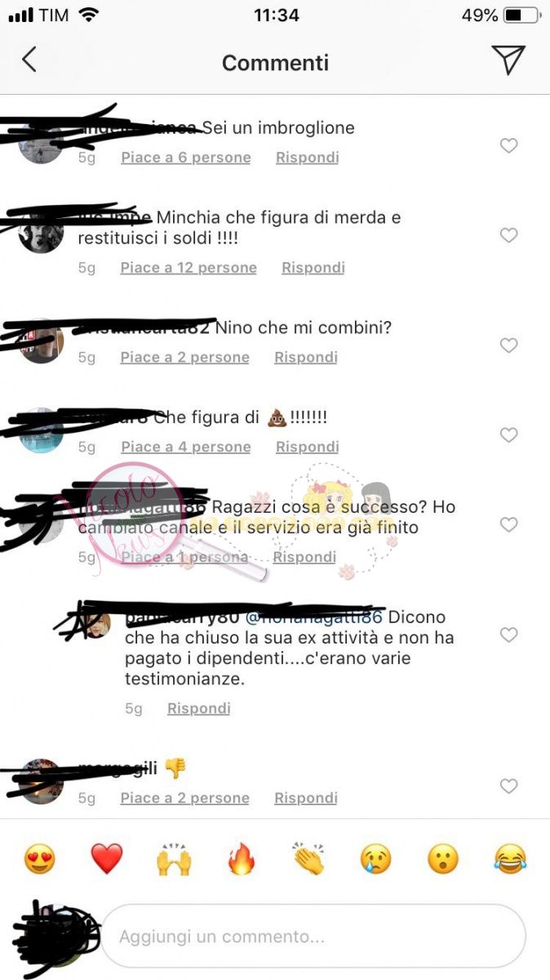The image size is (550, 980).
Task: Open 'Piace a 12 persone' likes list
Action: 189,268
